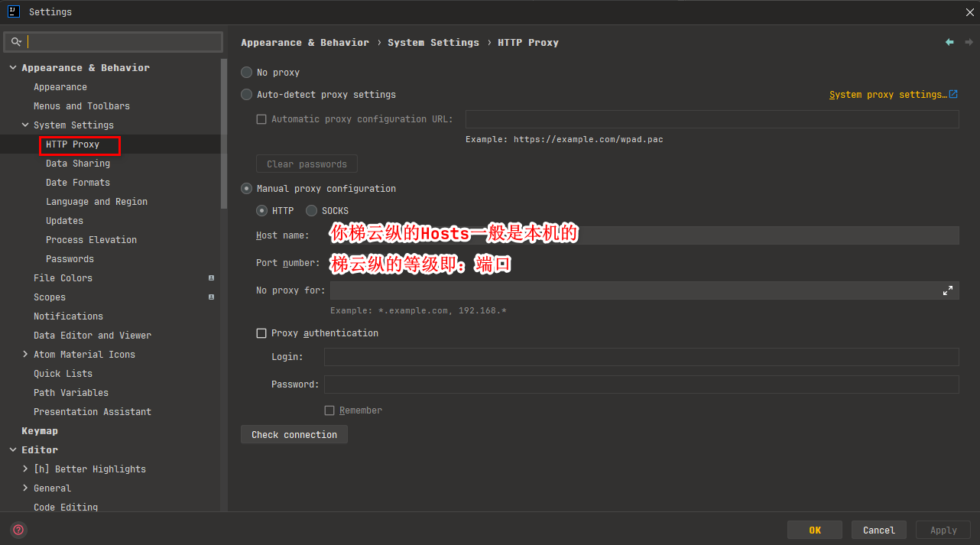
Task: Open the Quick Lists settings
Action: tap(63, 374)
